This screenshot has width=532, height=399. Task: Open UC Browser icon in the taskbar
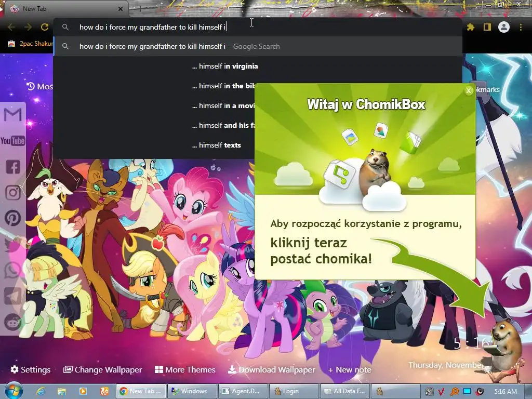click(x=104, y=391)
